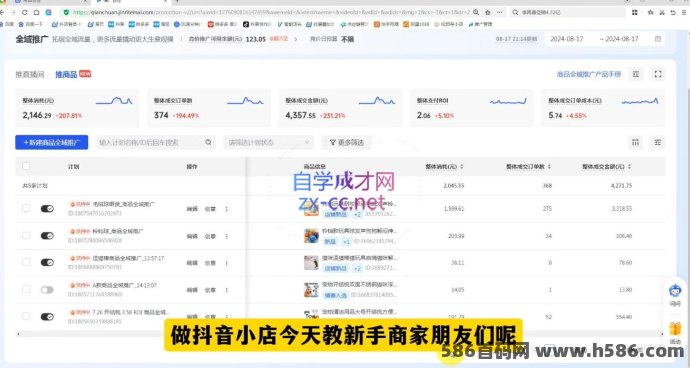690x368 pixels.
Task: Tick the select-all checkbox in table header
Action: (x=26, y=166)
